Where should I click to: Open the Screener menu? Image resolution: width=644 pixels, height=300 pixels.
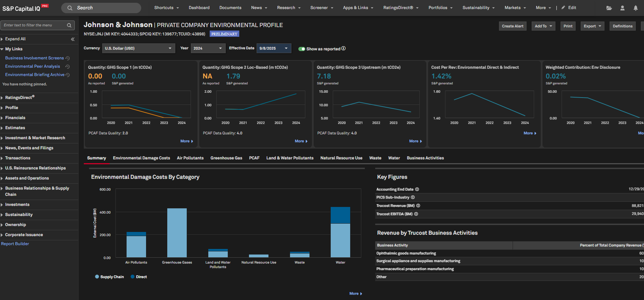(x=322, y=8)
